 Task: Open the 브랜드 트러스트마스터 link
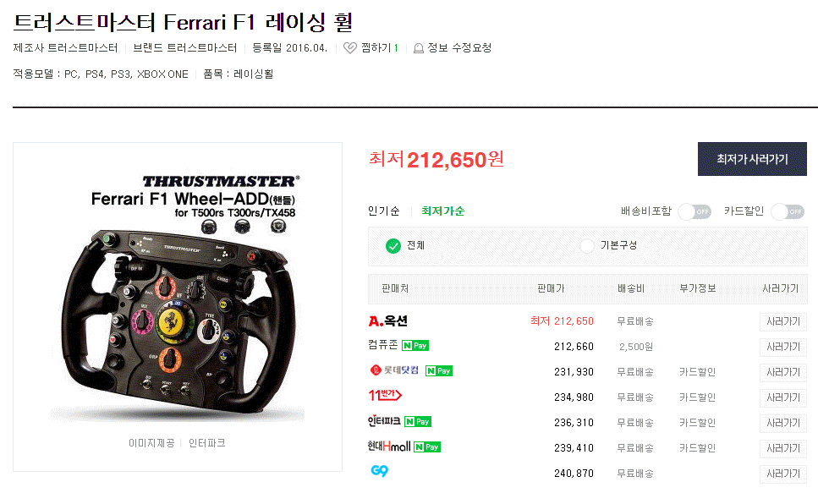pyautogui.click(x=184, y=48)
